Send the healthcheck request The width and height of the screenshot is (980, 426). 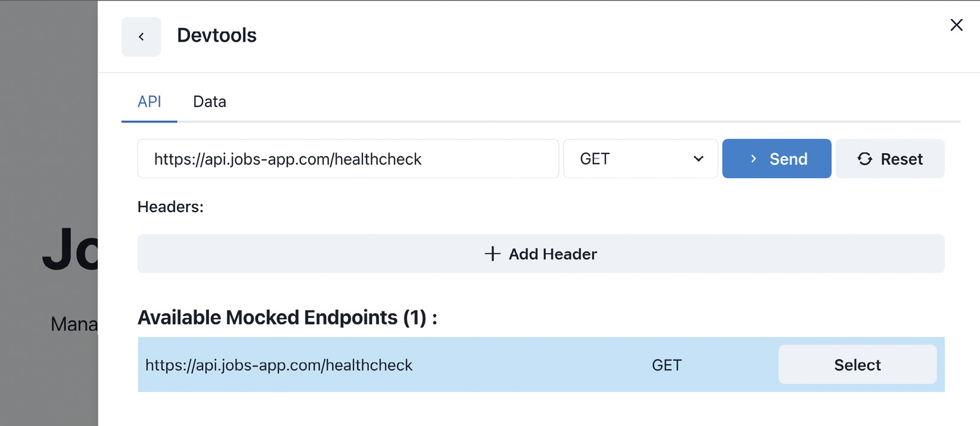pyautogui.click(x=776, y=159)
